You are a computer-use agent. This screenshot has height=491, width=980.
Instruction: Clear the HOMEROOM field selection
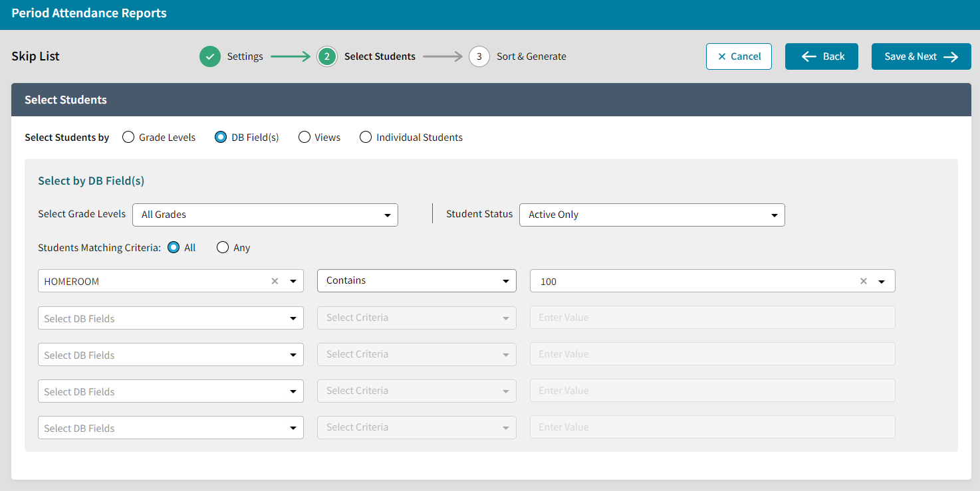(275, 281)
